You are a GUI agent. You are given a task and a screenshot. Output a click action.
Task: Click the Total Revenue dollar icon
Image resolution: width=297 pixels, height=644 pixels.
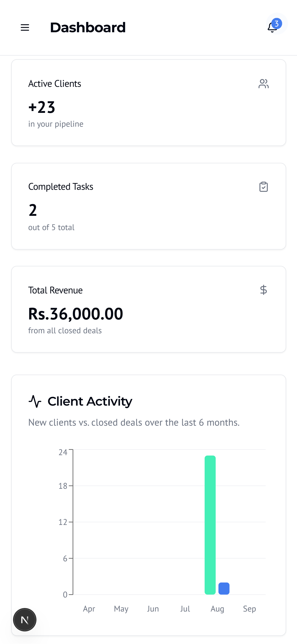(x=263, y=290)
